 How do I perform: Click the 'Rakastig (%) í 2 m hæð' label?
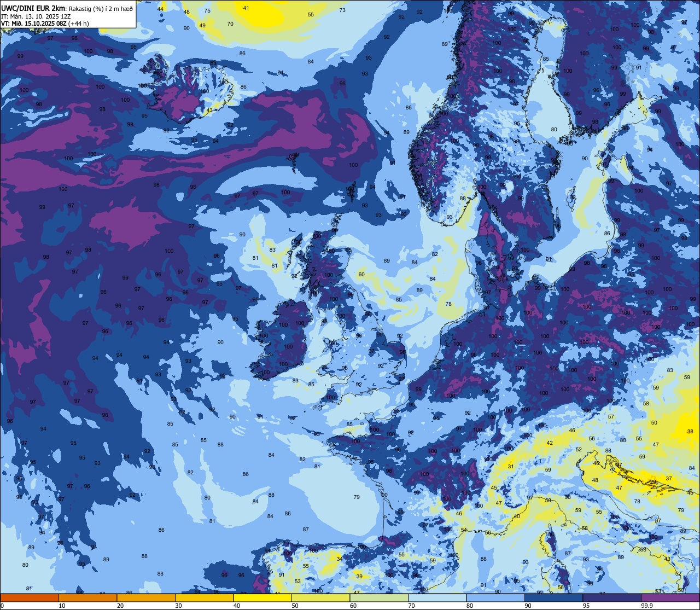coord(101,8)
